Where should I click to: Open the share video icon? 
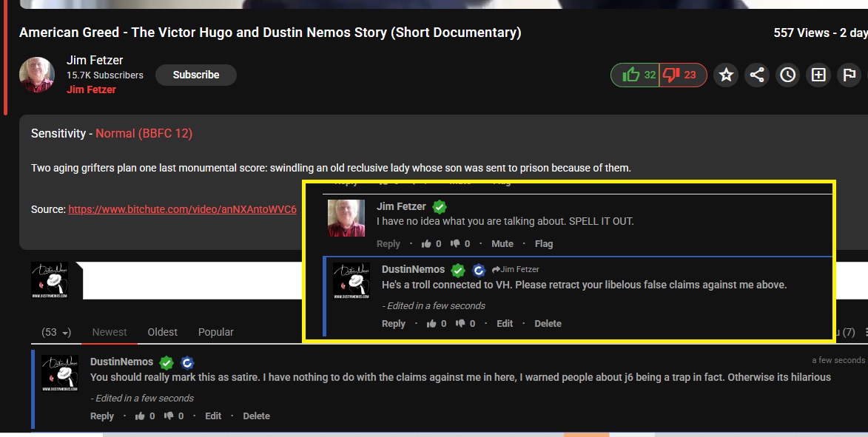[756, 75]
